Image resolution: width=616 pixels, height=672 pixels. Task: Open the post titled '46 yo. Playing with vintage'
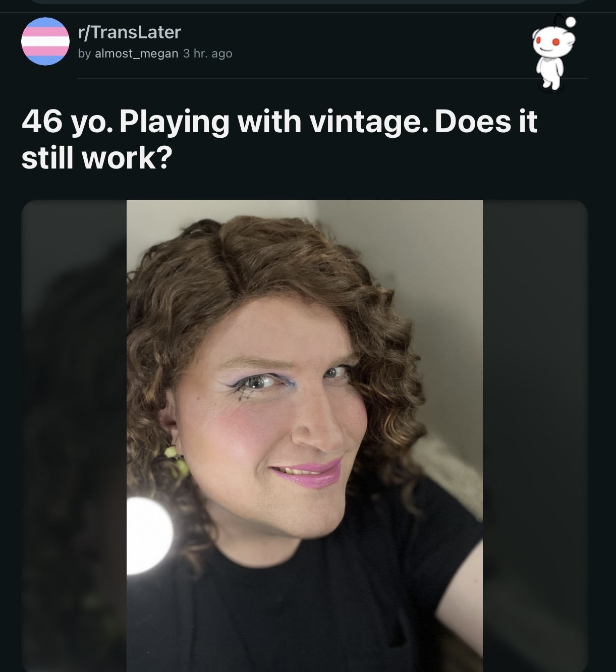pos(279,139)
